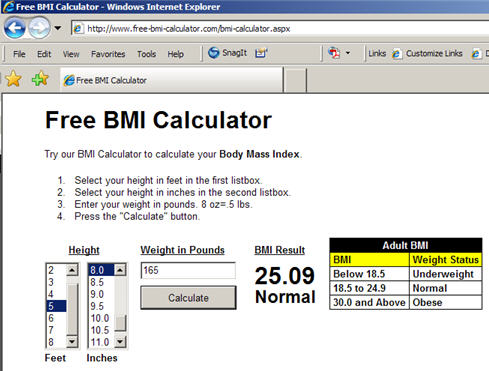The image size is (489, 371).
Task: Click the SnagIt toolbar button
Action: (228, 53)
